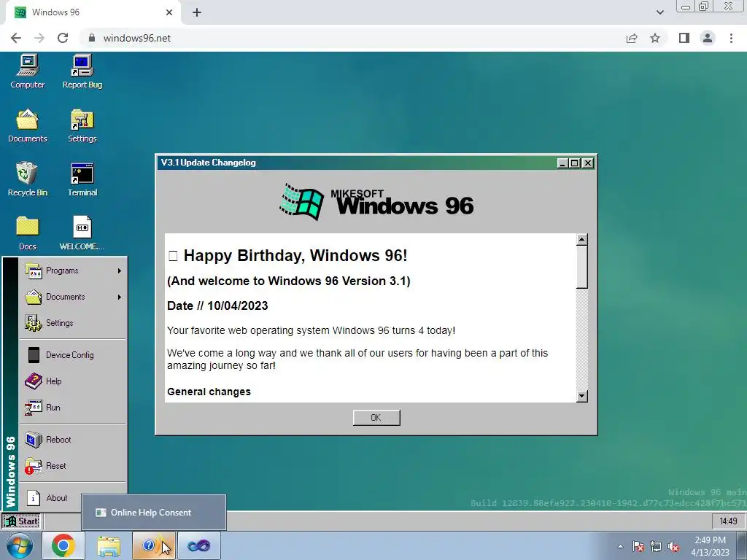Bookmark this tab with the star
The image size is (747, 560).
click(x=655, y=38)
